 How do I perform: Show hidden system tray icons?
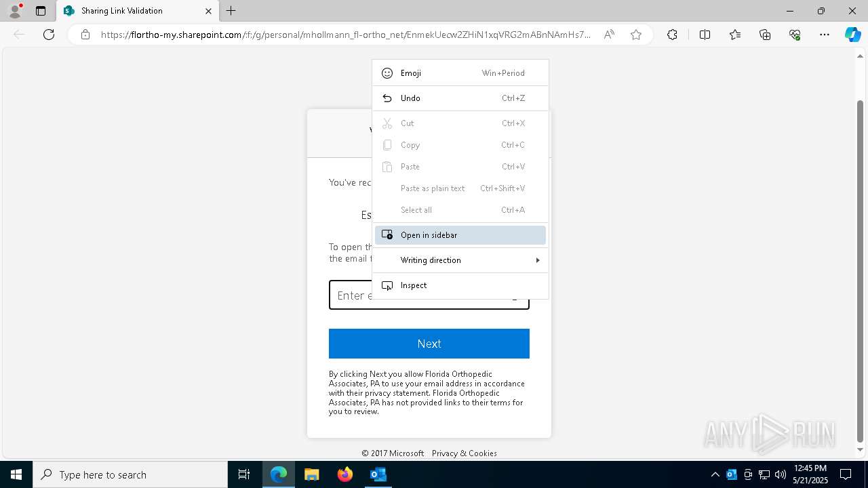[715, 474]
